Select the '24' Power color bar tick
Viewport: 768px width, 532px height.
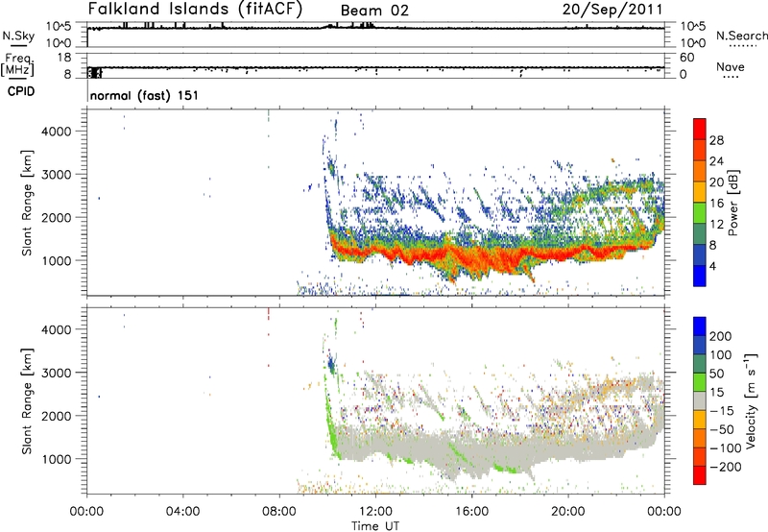716,161
